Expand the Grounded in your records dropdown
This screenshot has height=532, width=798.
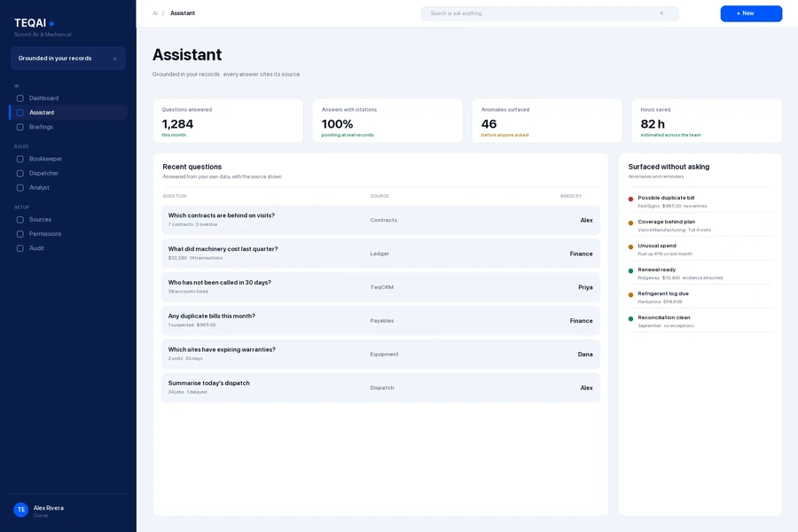click(68, 59)
